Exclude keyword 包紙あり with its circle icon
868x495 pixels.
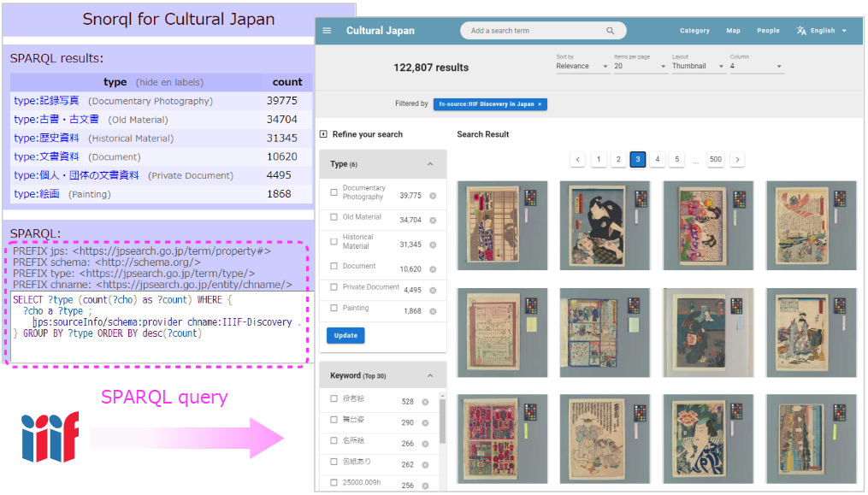point(425,465)
